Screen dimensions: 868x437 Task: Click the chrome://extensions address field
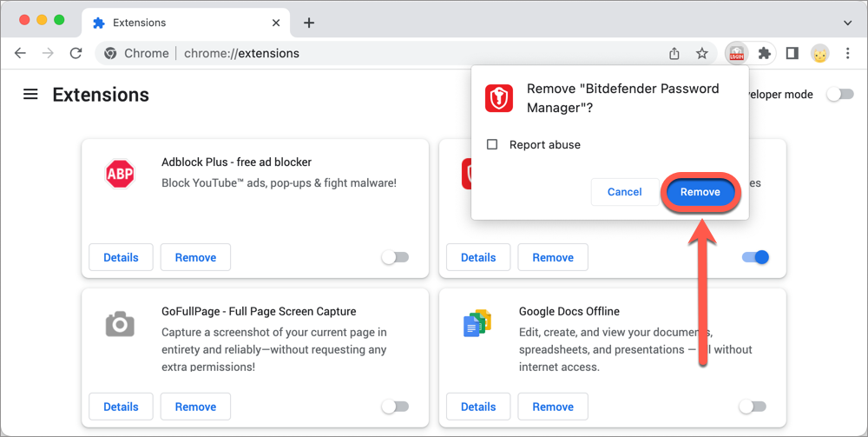click(407, 53)
